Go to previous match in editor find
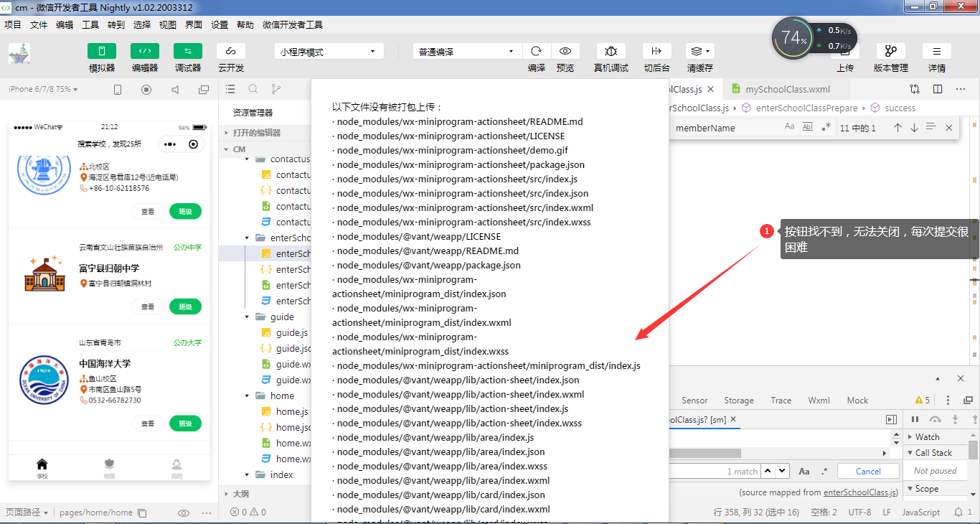 (x=897, y=128)
